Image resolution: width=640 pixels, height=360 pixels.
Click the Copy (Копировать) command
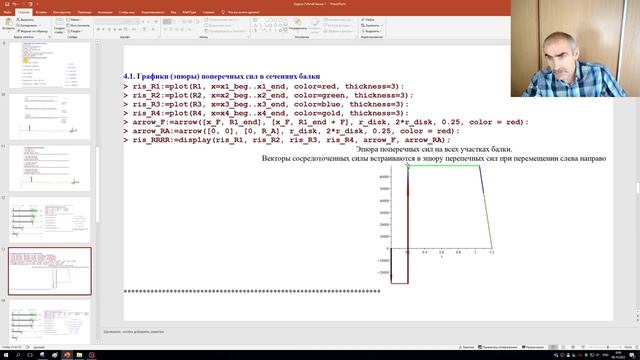(x=27, y=25)
